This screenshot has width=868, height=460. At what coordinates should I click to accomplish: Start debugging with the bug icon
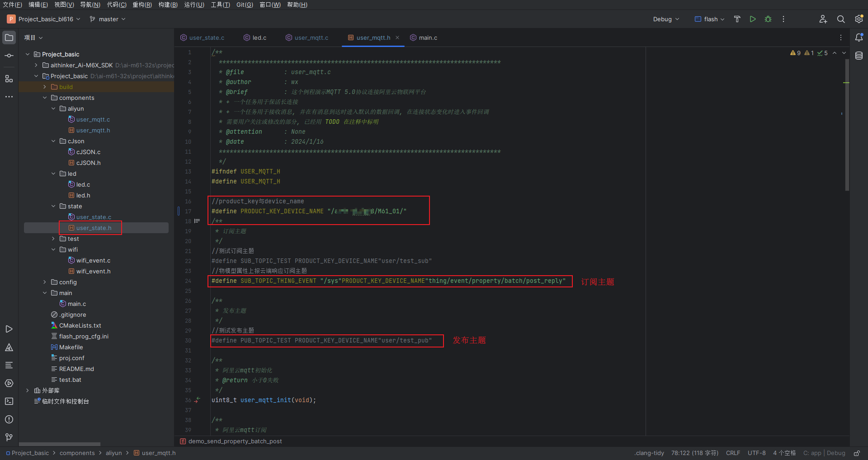pos(768,19)
